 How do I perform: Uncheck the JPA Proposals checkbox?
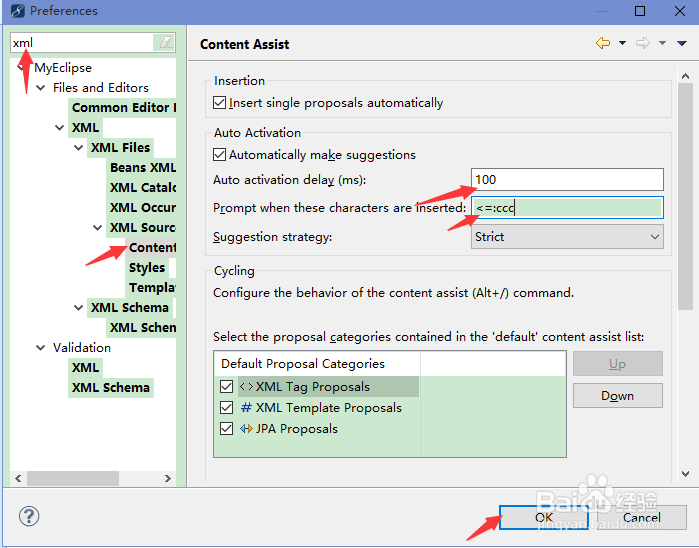(226, 429)
